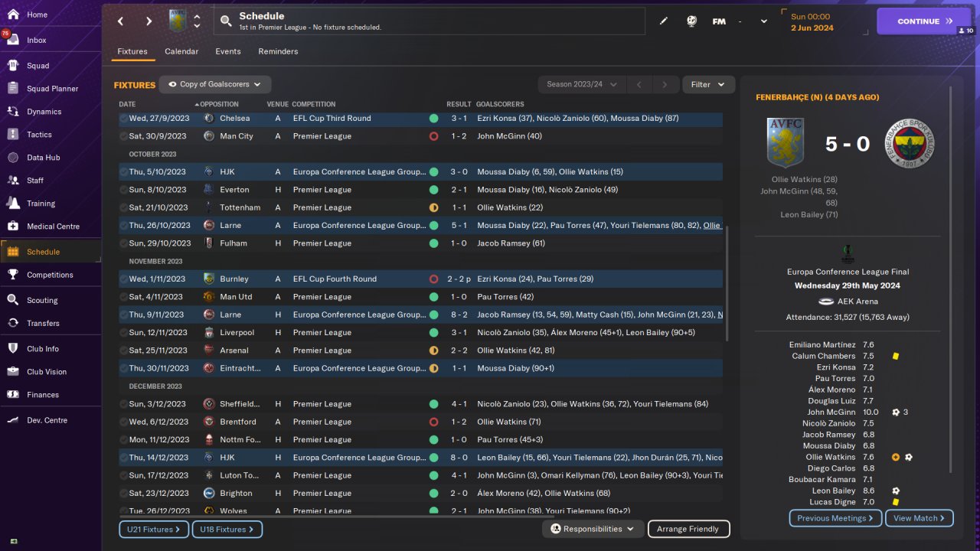
Task: Toggle the check circle on the 25/11/2023 Arsenal row
Action: coord(124,350)
